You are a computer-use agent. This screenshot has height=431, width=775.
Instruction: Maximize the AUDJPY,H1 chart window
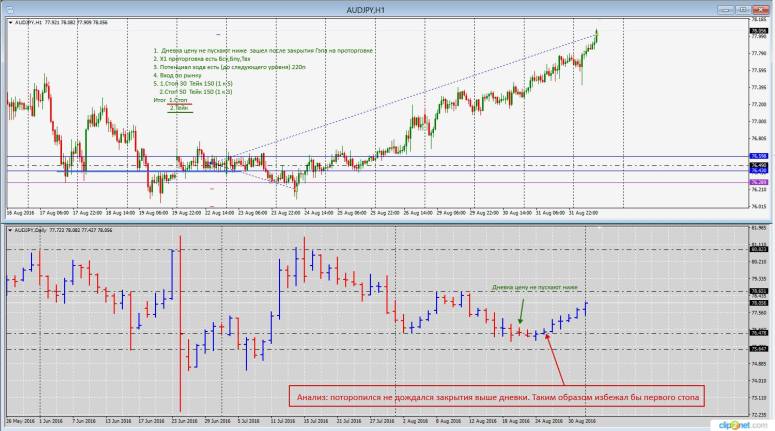pyautogui.click(x=754, y=10)
